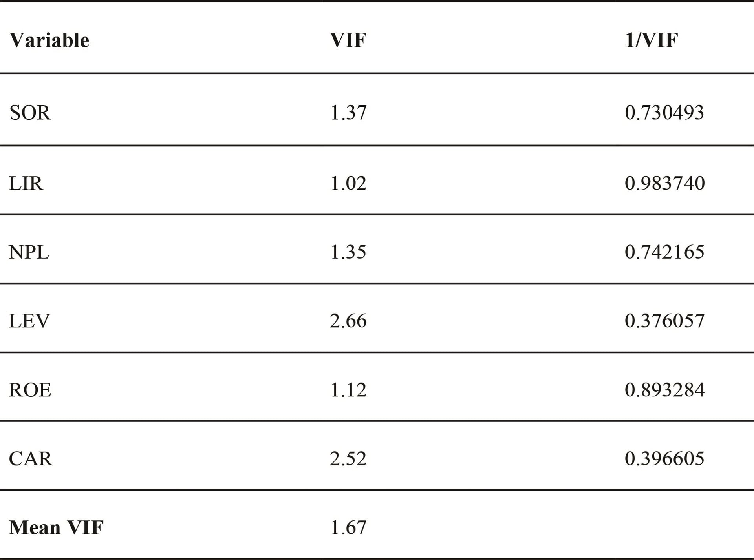Click the mean VIF value 1.67
Screen dimensions: 754x560
click(x=348, y=527)
